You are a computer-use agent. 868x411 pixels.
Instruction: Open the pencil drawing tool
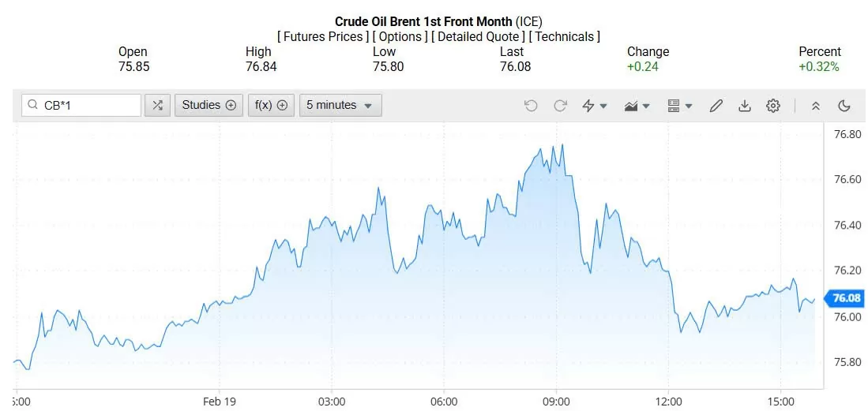click(x=716, y=106)
